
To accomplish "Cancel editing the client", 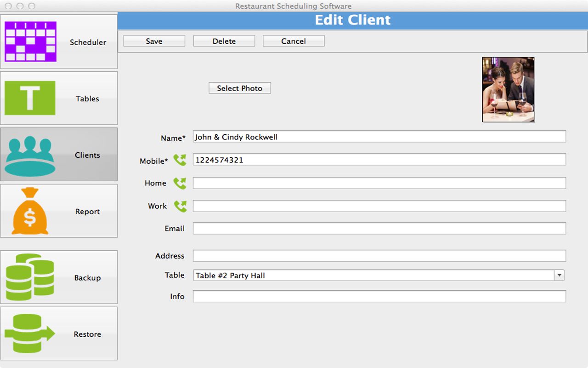I will (x=294, y=41).
